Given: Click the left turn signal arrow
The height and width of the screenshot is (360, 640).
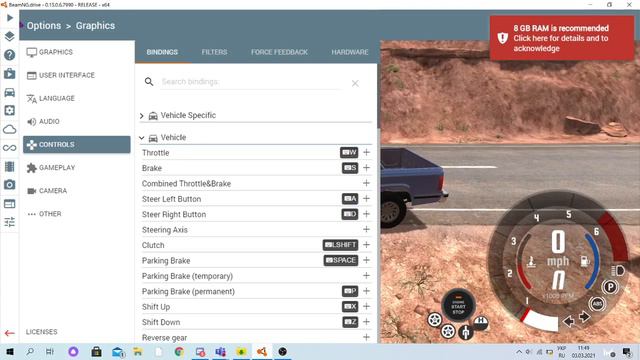Looking at the screenshot, I should click(x=568, y=322).
